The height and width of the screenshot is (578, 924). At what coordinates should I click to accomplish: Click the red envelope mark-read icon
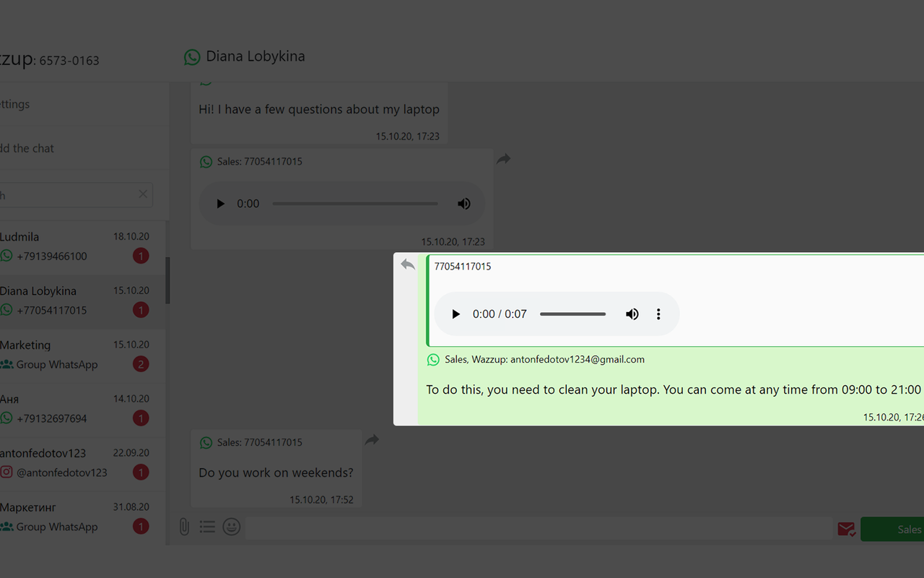tap(847, 530)
